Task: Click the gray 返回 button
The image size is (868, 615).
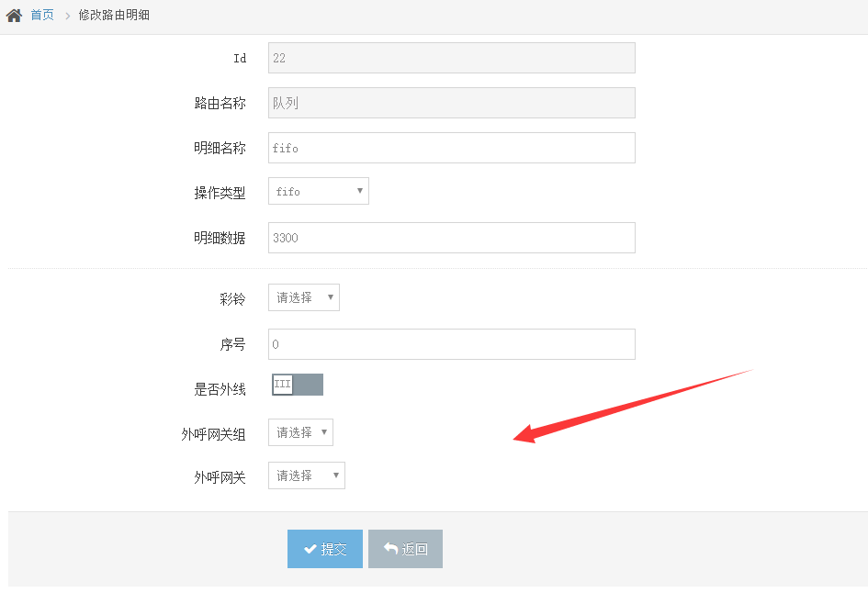Action: point(405,549)
